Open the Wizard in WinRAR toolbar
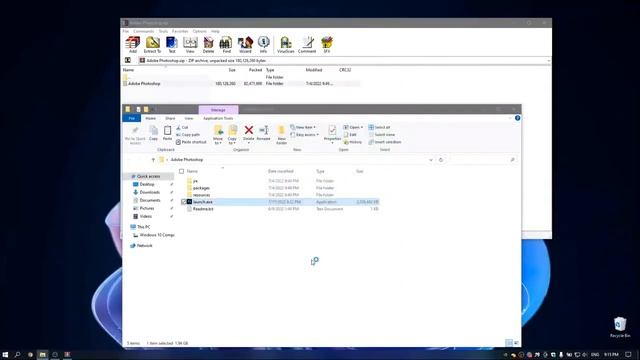 [245, 44]
